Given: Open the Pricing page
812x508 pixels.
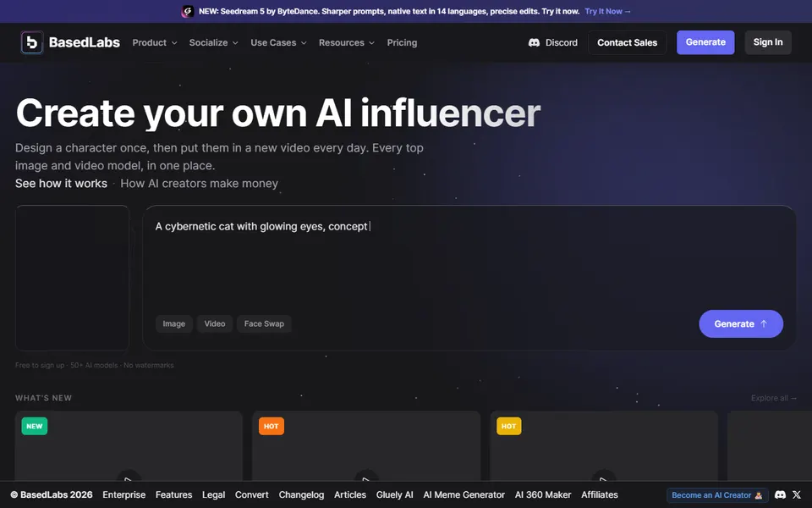Looking at the screenshot, I should point(402,42).
